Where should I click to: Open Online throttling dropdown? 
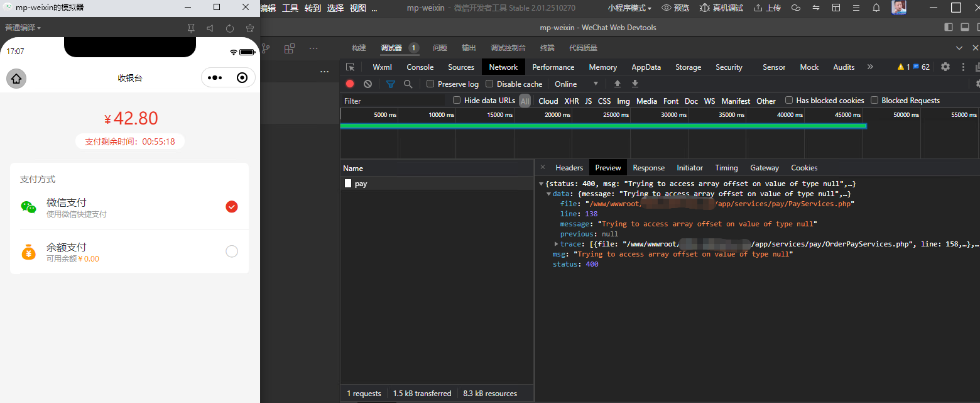click(x=577, y=84)
